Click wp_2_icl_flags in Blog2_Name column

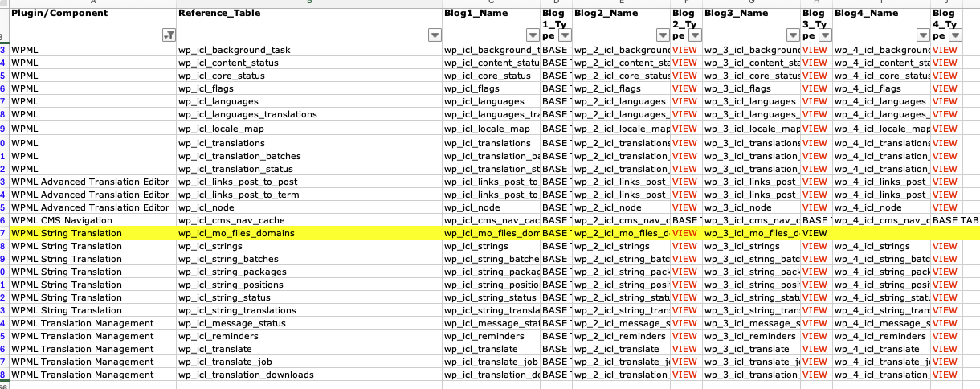click(x=608, y=88)
